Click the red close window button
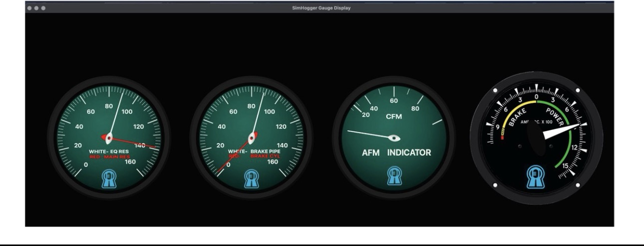Image resolution: width=644 pixels, height=246 pixels. point(30,8)
